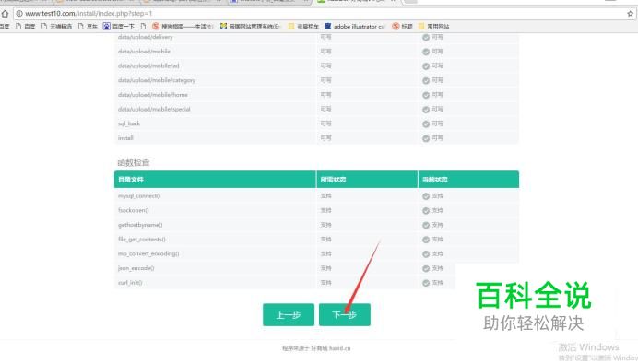
Task: Click the status check icon in the data/upload/delivery row
Action: pyautogui.click(x=426, y=38)
